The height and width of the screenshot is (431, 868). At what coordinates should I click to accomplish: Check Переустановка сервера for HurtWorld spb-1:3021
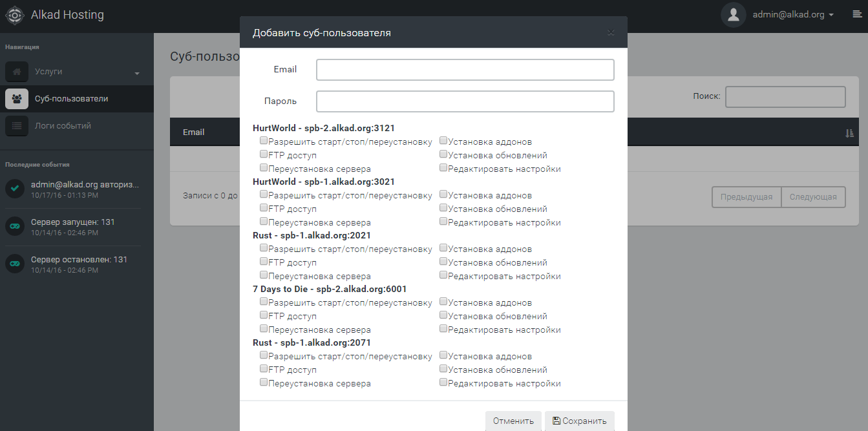click(x=264, y=221)
